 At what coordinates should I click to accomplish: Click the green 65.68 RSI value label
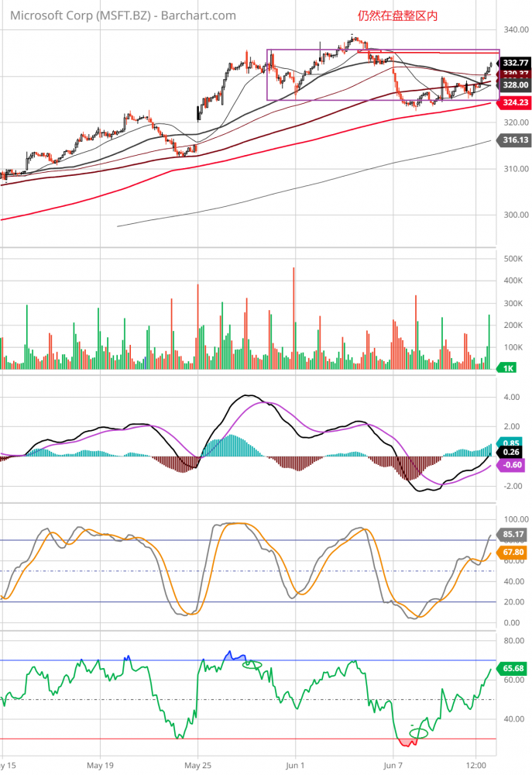(515, 667)
